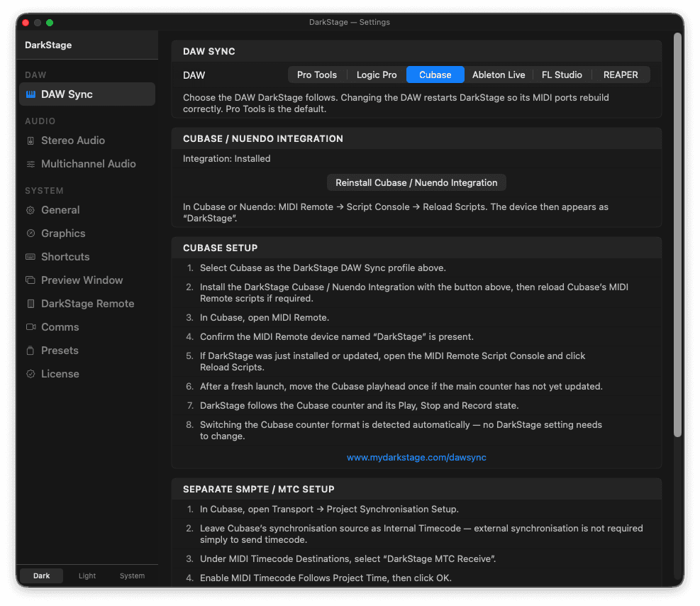Click the SEPARATE SMPTE / MTC SETUP heading
700x606 pixels.
258,489
